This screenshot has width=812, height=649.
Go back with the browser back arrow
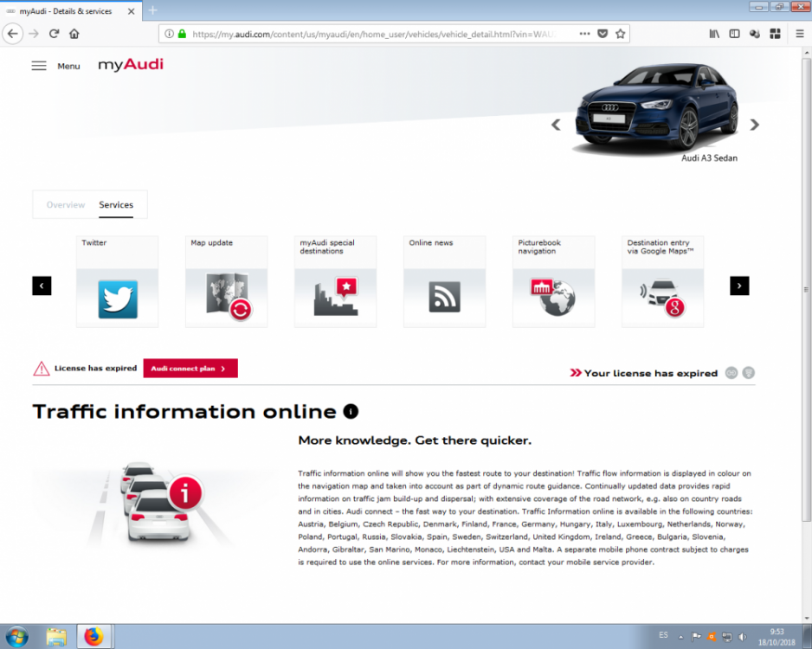point(13,34)
